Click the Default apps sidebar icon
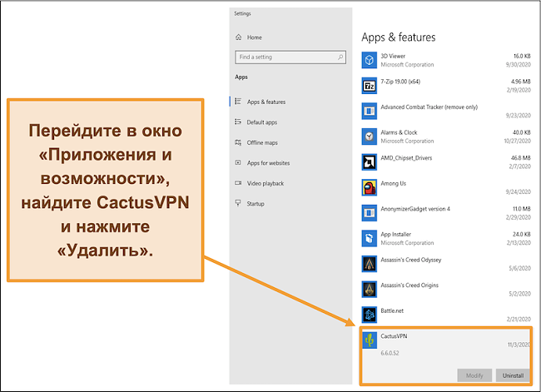 [238, 122]
